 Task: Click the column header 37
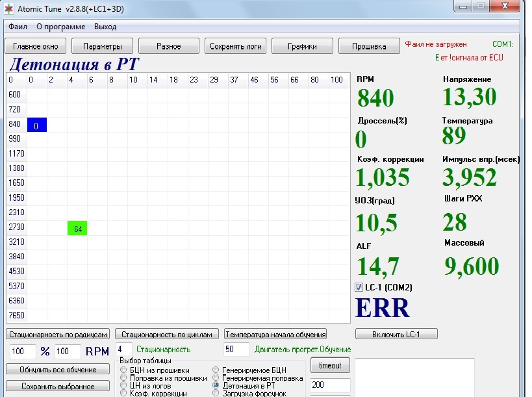pos(238,80)
